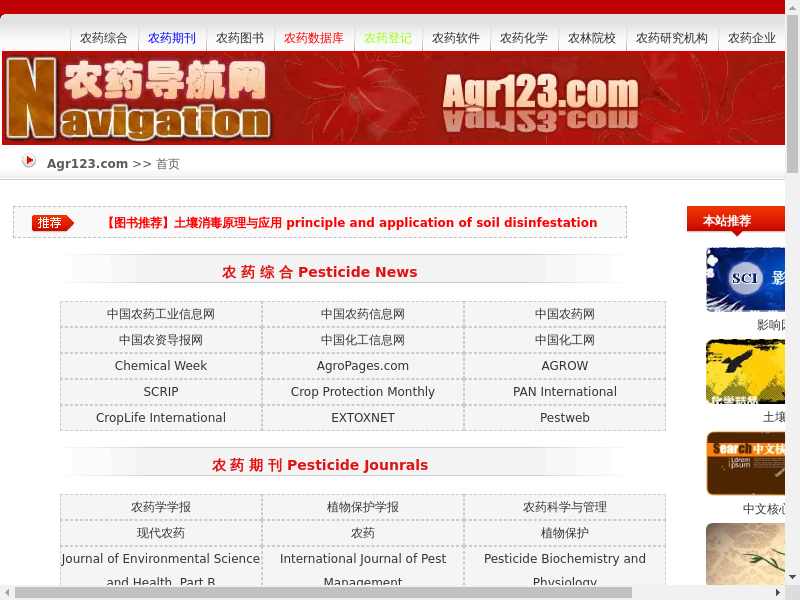This screenshot has height=600, width=800.
Task: Click the 农药综合 Pesticide News section heading
Action: point(319,272)
